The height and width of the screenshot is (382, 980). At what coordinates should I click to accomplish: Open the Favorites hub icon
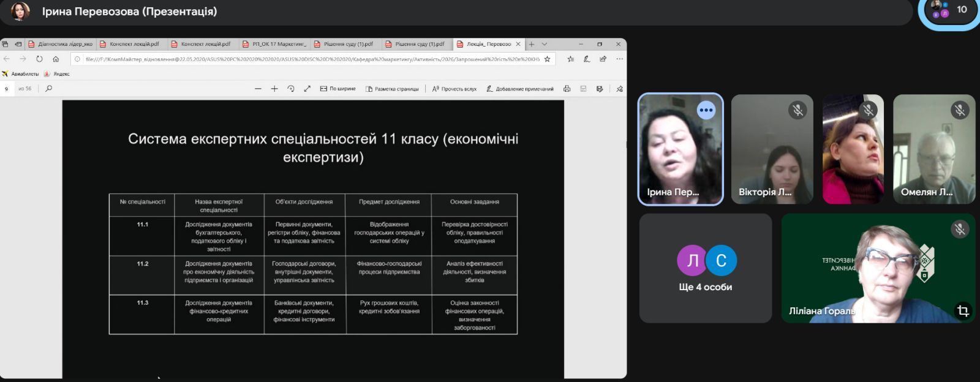click(x=571, y=59)
